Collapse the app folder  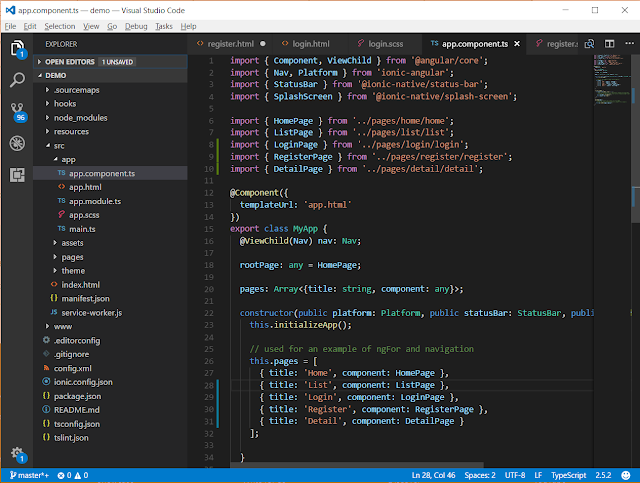tap(55, 159)
